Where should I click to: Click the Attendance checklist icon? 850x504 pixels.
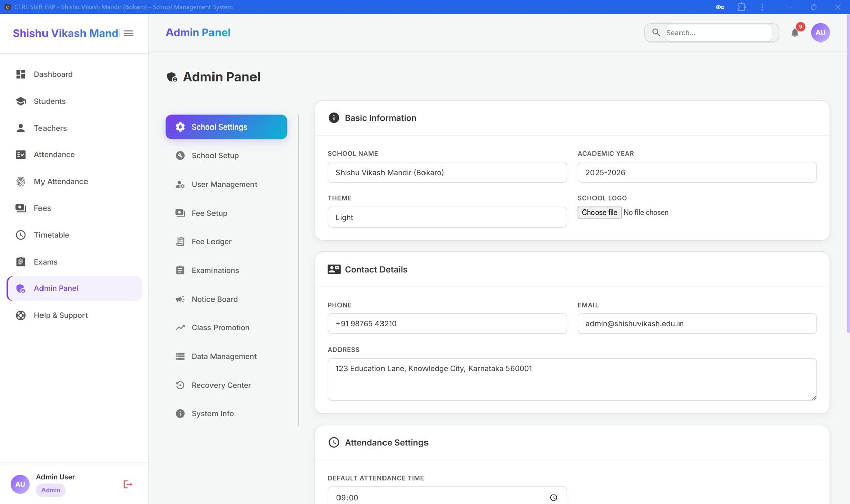pyautogui.click(x=21, y=155)
